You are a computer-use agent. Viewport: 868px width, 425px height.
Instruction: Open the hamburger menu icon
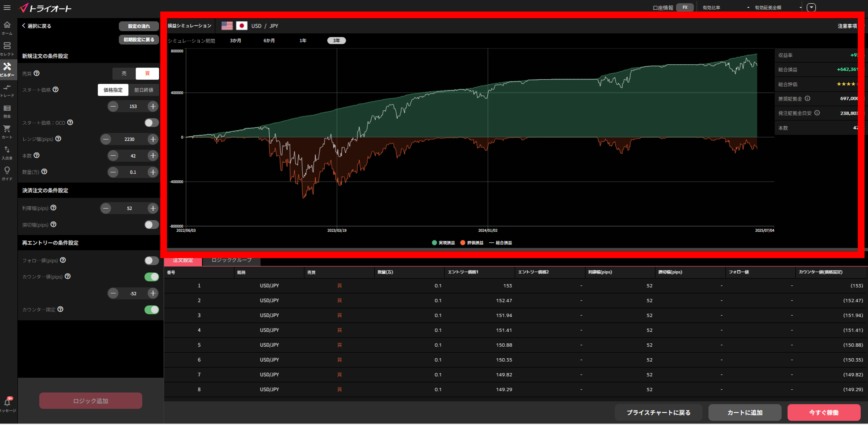tap(7, 8)
